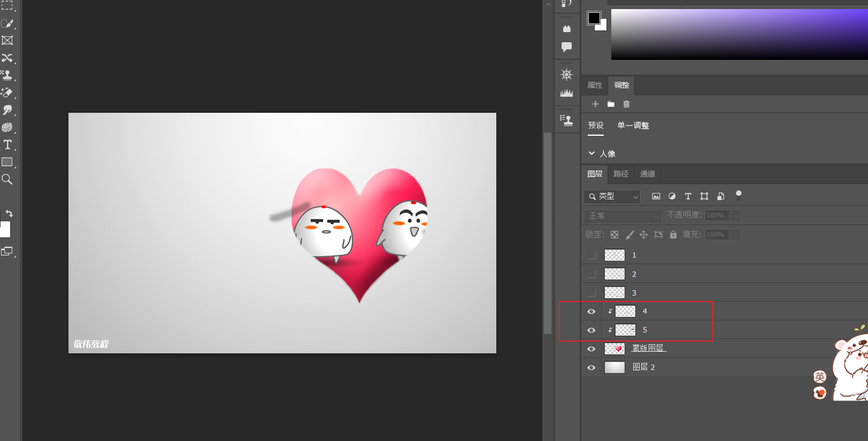This screenshot has height=441, width=868.
Task: Click the 不透明度 opacity value field
Action: (x=718, y=215)
